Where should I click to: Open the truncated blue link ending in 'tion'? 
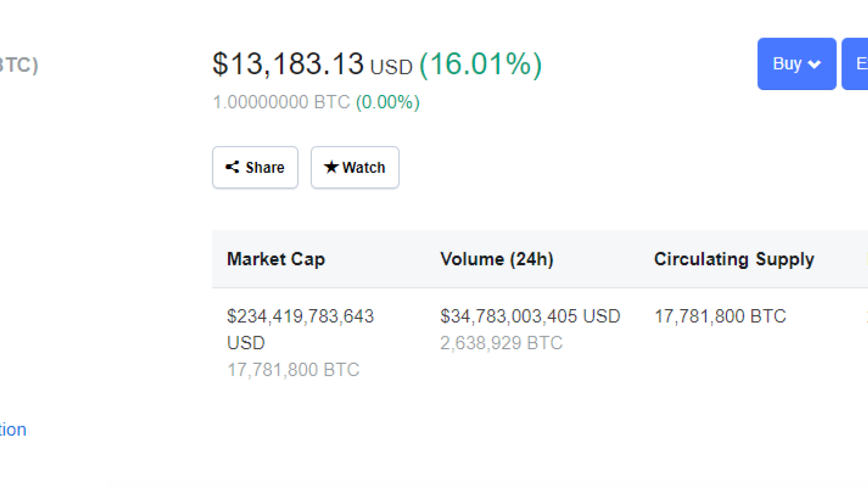[x=13, y=429]
